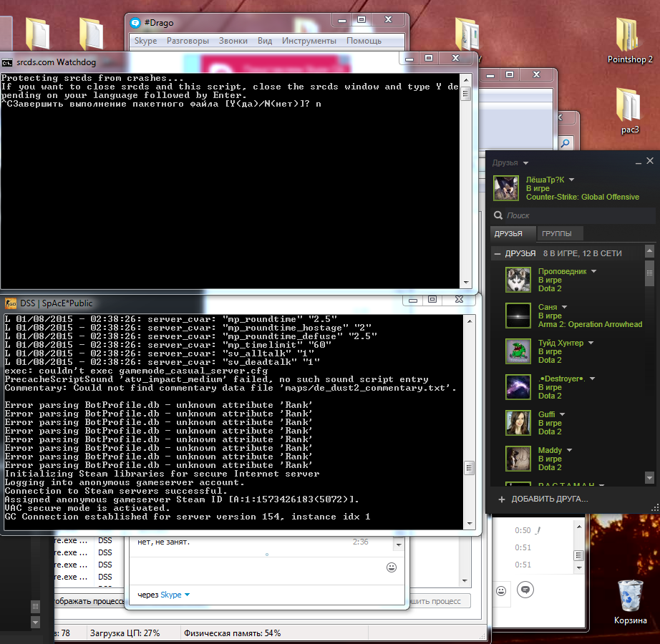Screen dimensions: 660x644
Task: Collapse the ДРУЗЬЯ group with minus
Action: [x=497, y=253]
